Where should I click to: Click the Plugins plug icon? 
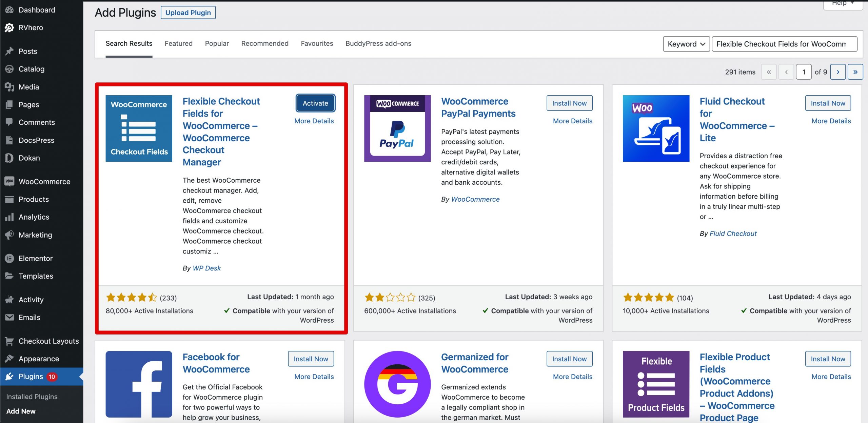[9, 377]
